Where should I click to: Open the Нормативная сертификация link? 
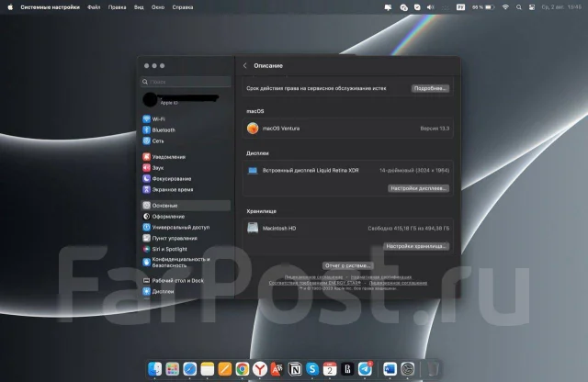381,277
